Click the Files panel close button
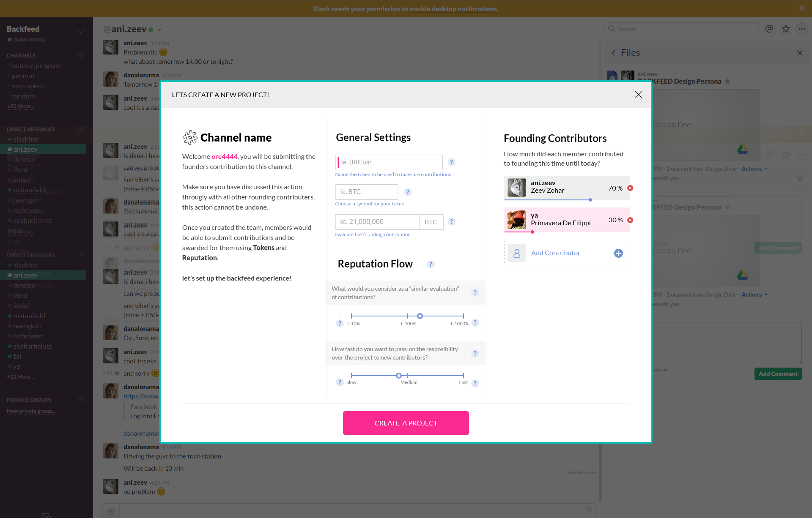This screenshot has width=812, height=518. pos(800,53)
